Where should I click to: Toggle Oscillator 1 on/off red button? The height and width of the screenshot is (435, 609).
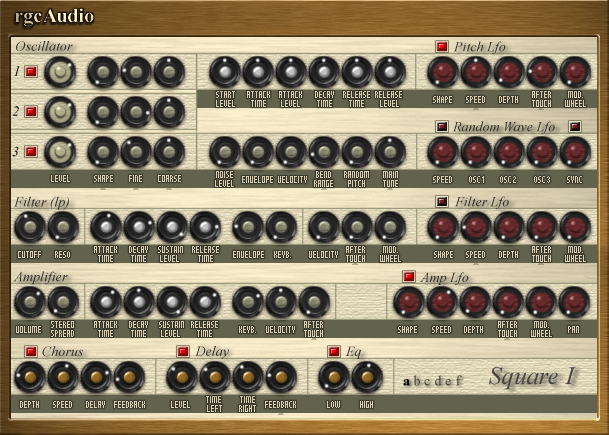[31, 72]
